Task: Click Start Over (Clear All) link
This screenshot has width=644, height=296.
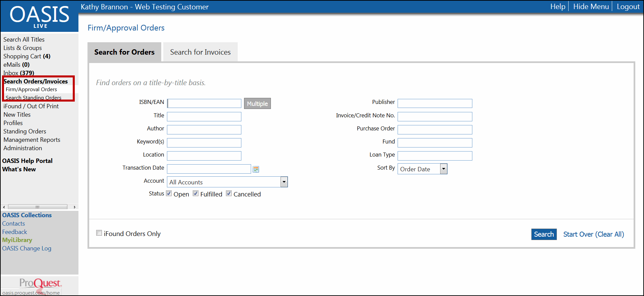Action: [x=593, y=234]
